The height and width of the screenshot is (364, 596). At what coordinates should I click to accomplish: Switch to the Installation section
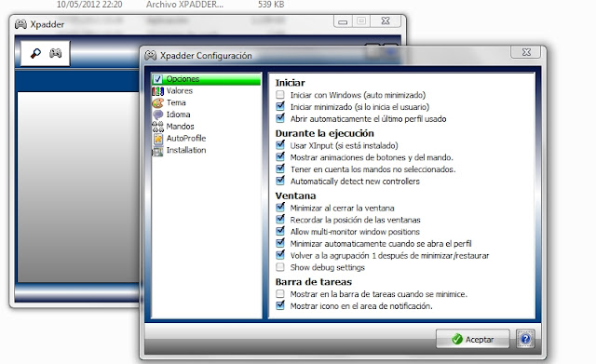[186, 150]
